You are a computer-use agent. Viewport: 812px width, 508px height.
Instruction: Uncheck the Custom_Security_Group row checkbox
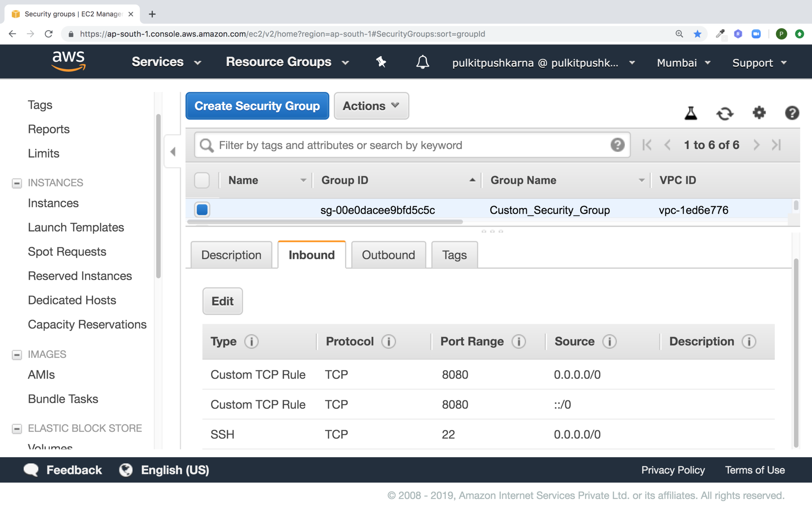pos(202,210)
